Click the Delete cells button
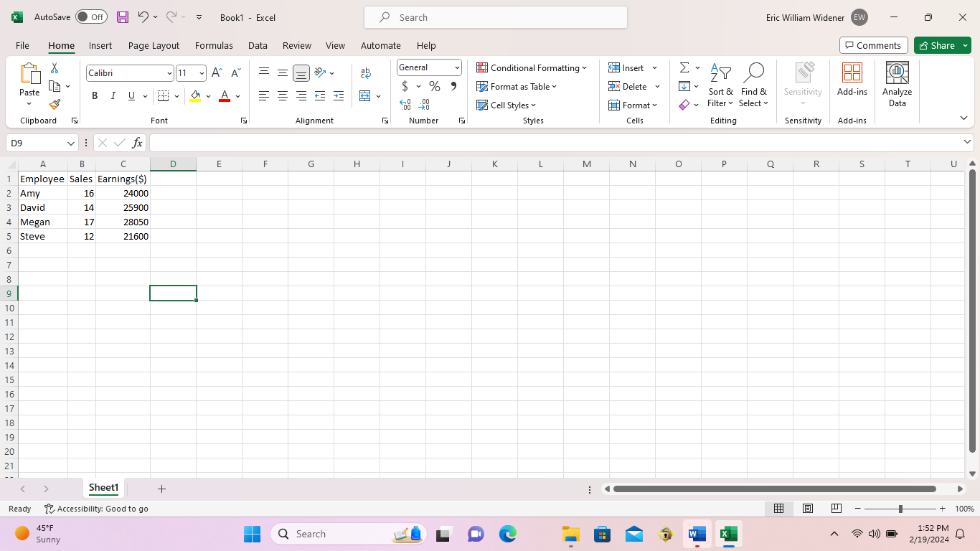The height and width of the screenshot is (551, 980). coord(628,87)
